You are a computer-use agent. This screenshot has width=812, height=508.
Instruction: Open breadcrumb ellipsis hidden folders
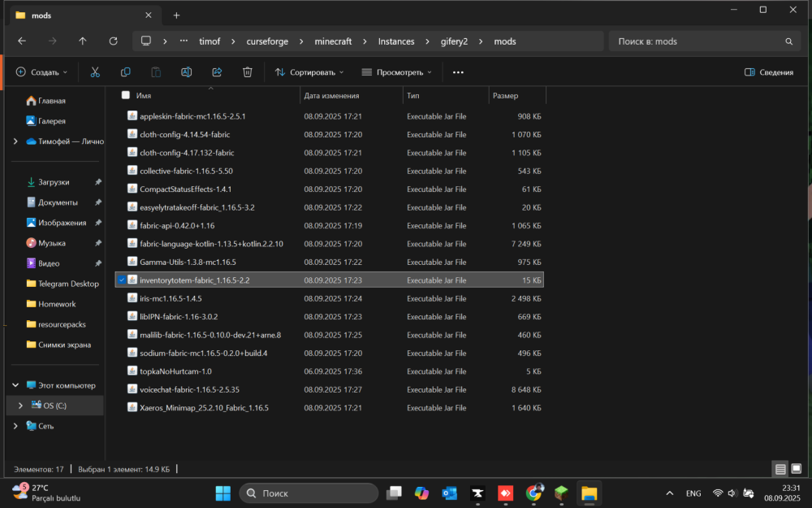click(x=184, y=41)
